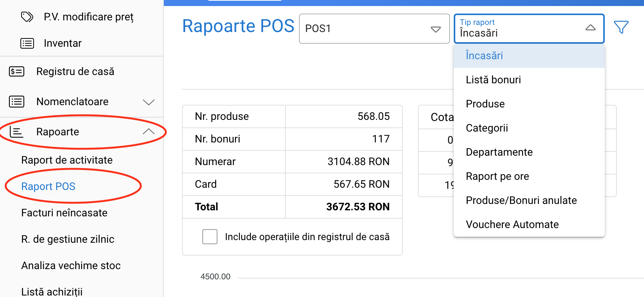This screenshot has width=644, height=297.
Task: Enable Include operațiile din registrul de casă
Action: pyautogui.click(x=210, y=237)
